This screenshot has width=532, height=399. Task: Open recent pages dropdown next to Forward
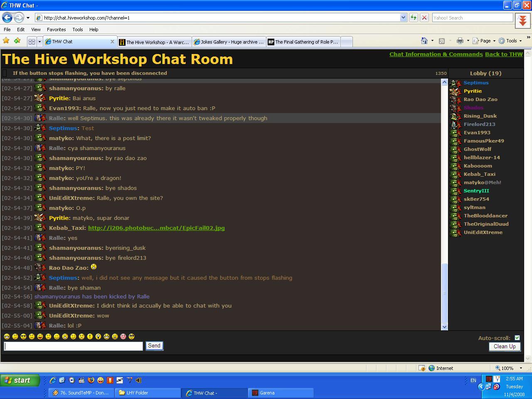point(28,18)
